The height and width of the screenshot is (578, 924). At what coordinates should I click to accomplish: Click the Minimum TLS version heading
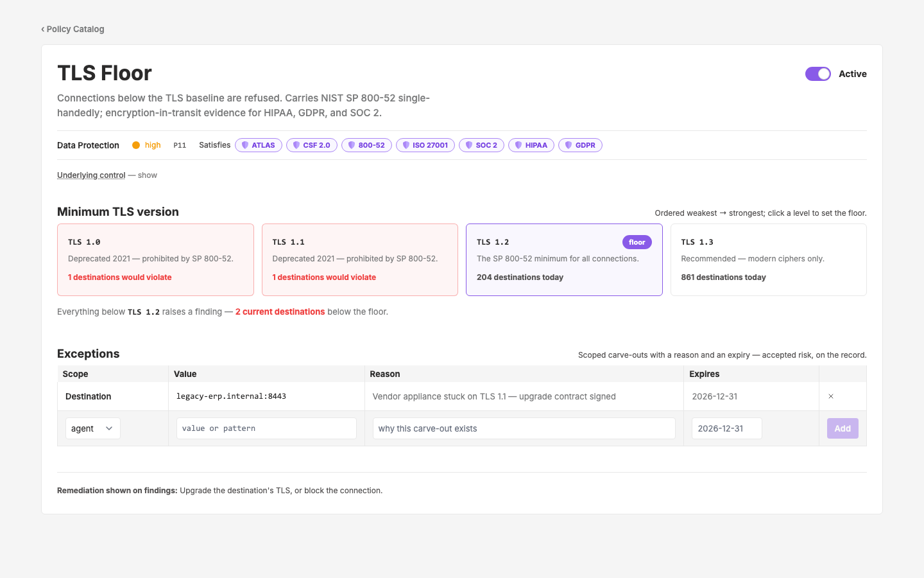point(118,212)
